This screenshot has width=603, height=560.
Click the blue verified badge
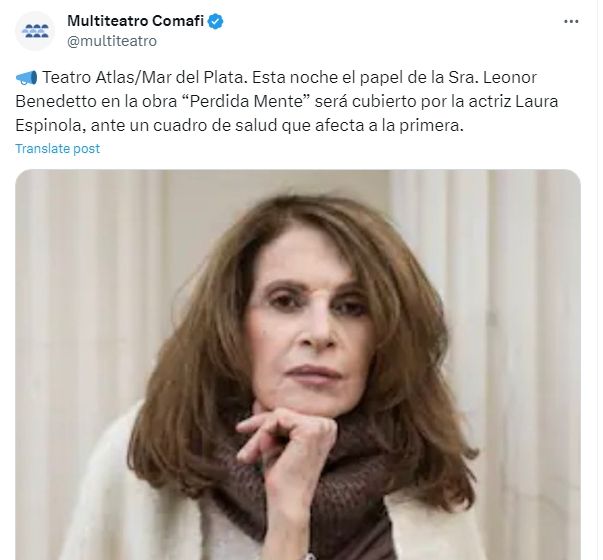coord(216,21)
